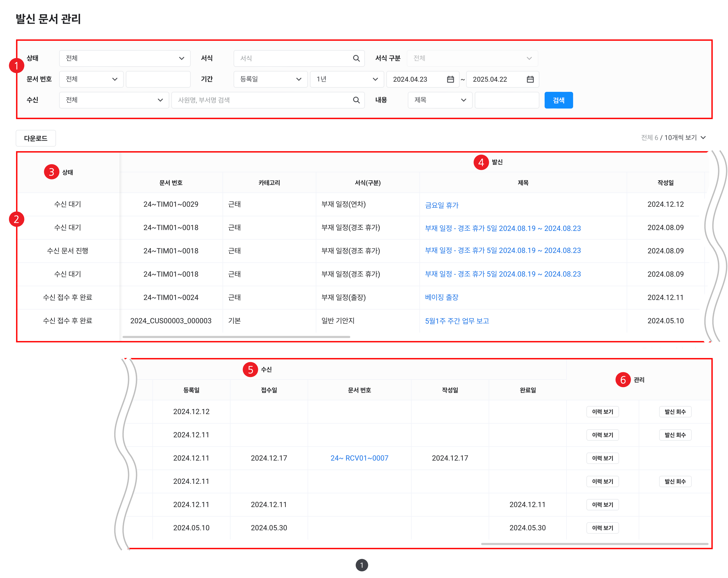
Task: Go to page 1 in pagination
Action: (361, 565)
